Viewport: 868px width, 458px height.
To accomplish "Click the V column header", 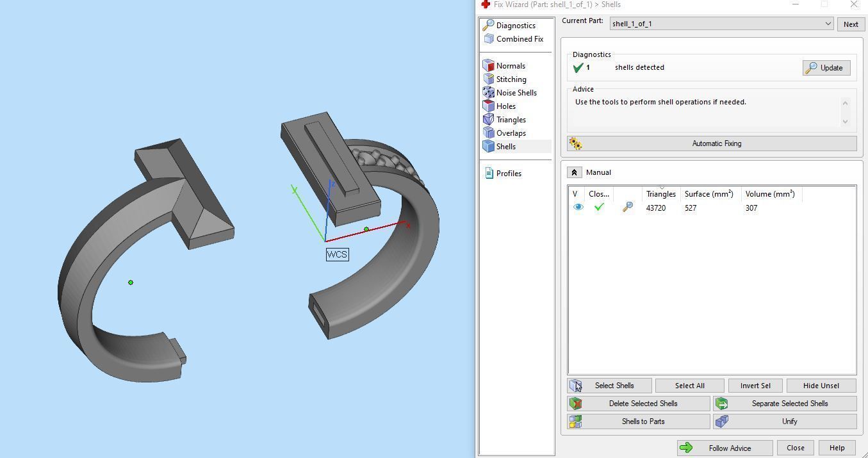I will (577, 194).
